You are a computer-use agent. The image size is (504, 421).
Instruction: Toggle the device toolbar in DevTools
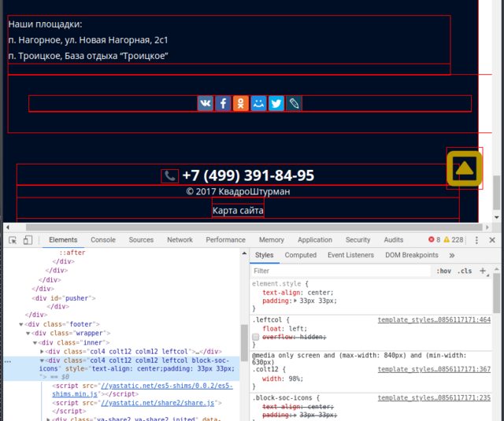tap(29, 240)
